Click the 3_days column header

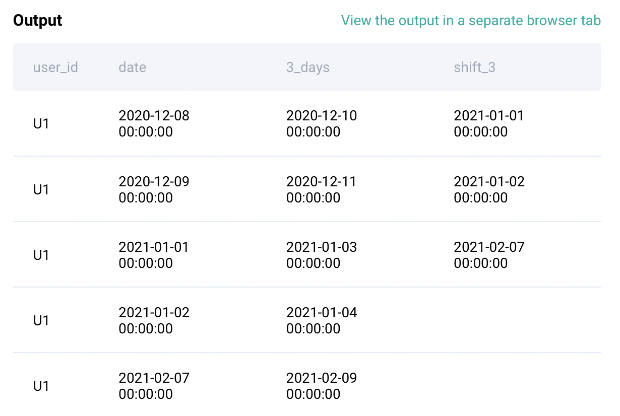click(308, 67)
